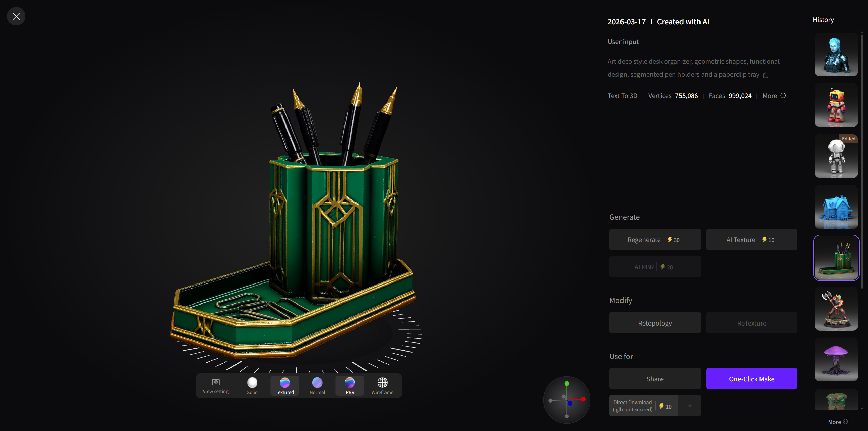The height and width of the screenshot is (431, 868).
Task: Start an AI Texture generation
Action: 752,239
